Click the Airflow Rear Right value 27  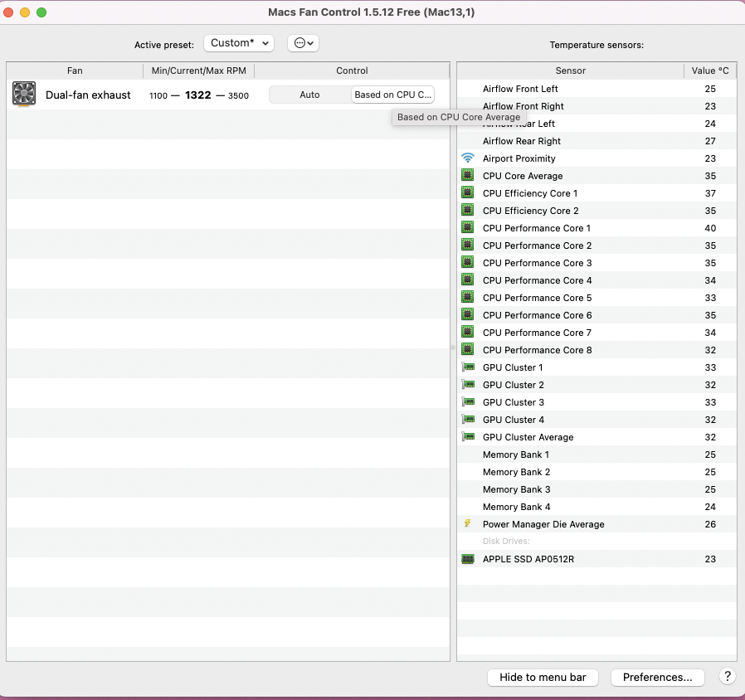[710, 141]
